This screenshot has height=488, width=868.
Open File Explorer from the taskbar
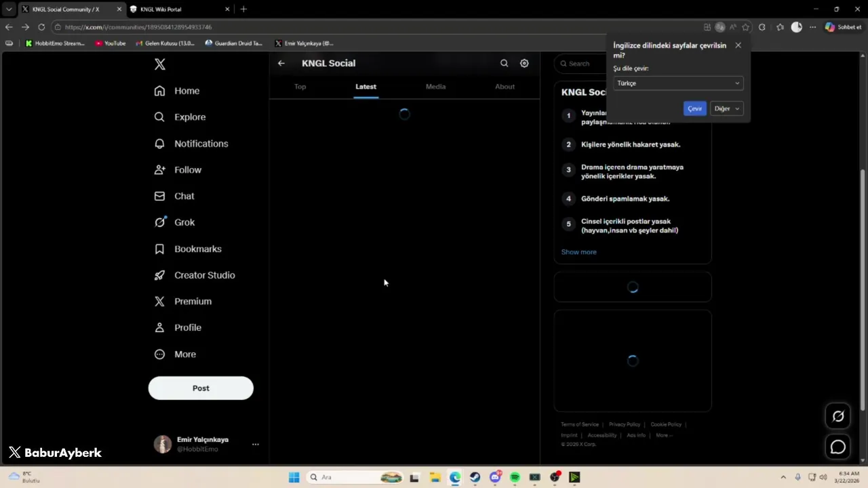435,477
